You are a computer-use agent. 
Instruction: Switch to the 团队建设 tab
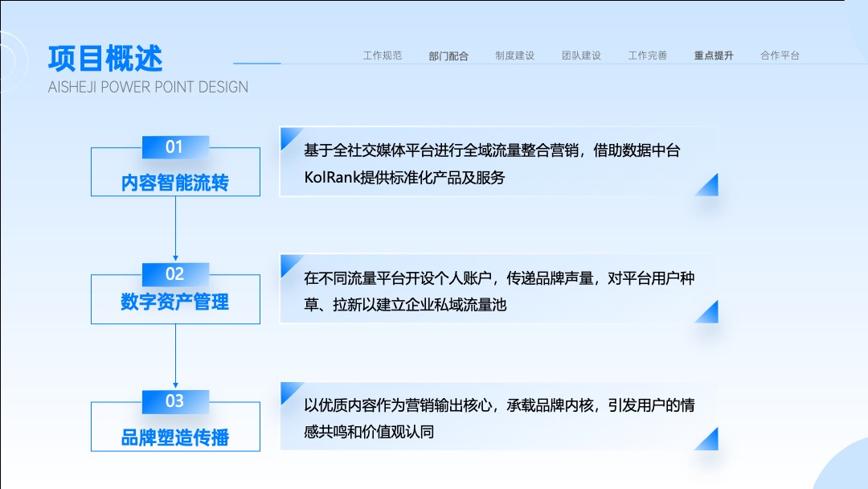[x=581, y=55]
